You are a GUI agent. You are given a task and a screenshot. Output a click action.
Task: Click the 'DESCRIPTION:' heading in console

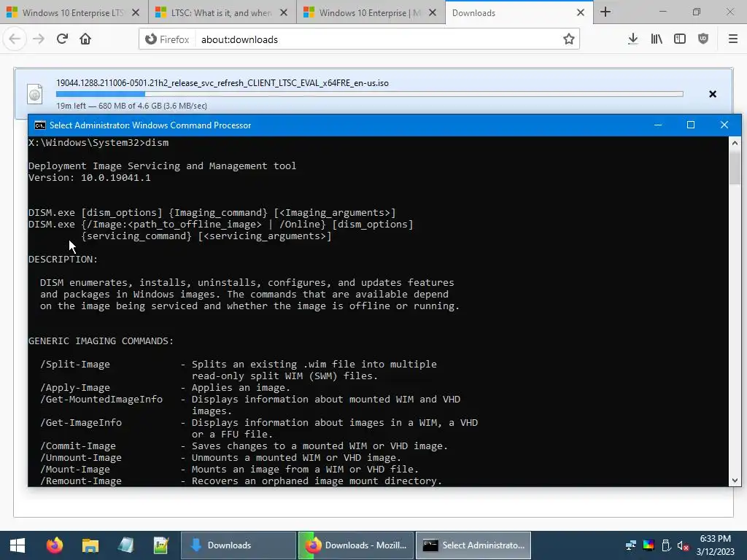click(x=63, y=260)
